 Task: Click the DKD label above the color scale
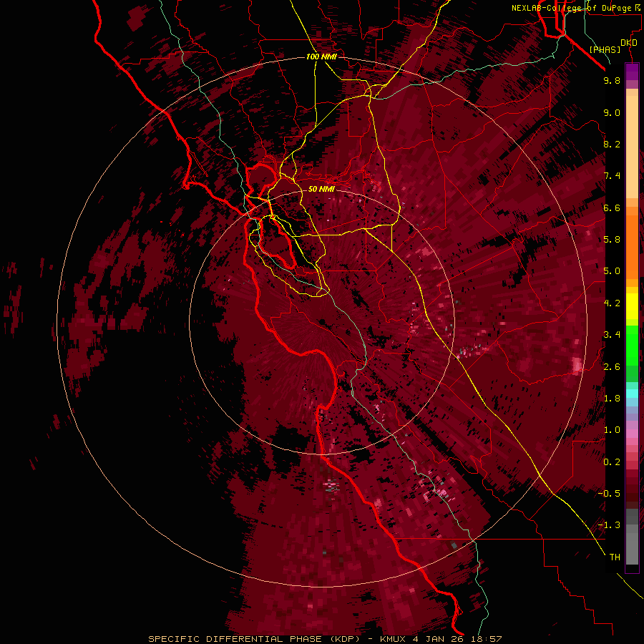(629, 42)
